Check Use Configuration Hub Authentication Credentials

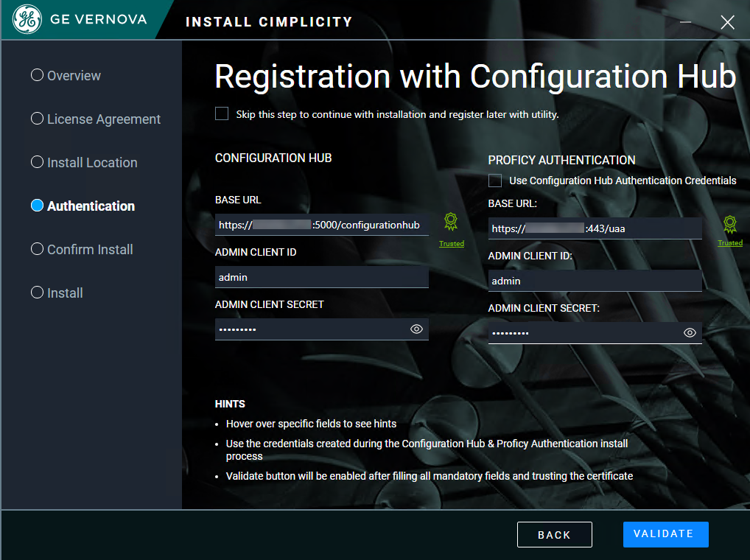click(x=495, y=181)
